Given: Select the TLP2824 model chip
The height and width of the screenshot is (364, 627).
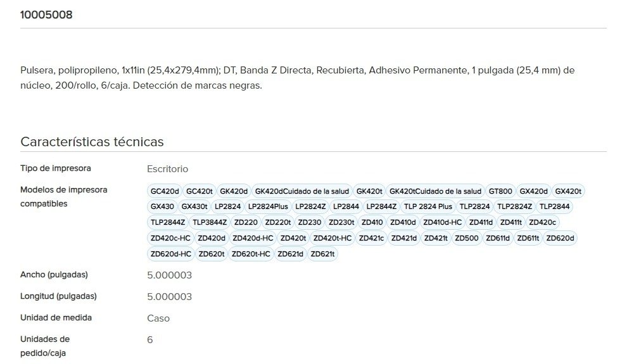Looking at the screenshot, I should click(474, 206).
